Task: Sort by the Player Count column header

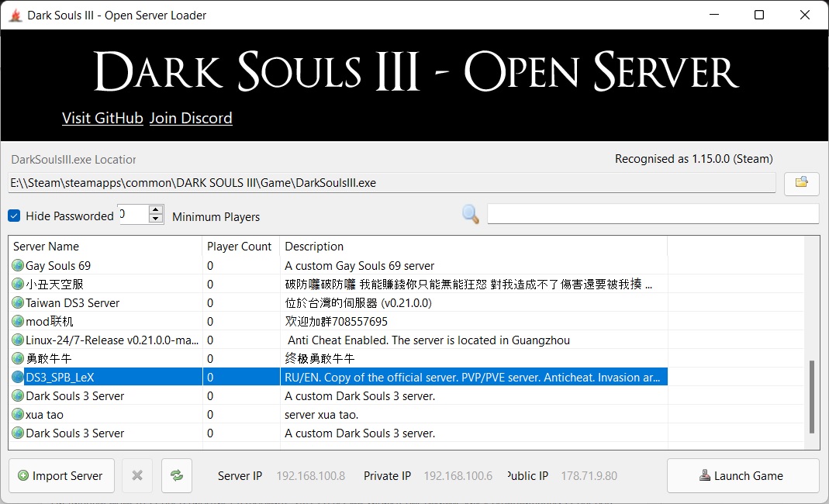Action: pyautogui.click(x=240, y=247)
